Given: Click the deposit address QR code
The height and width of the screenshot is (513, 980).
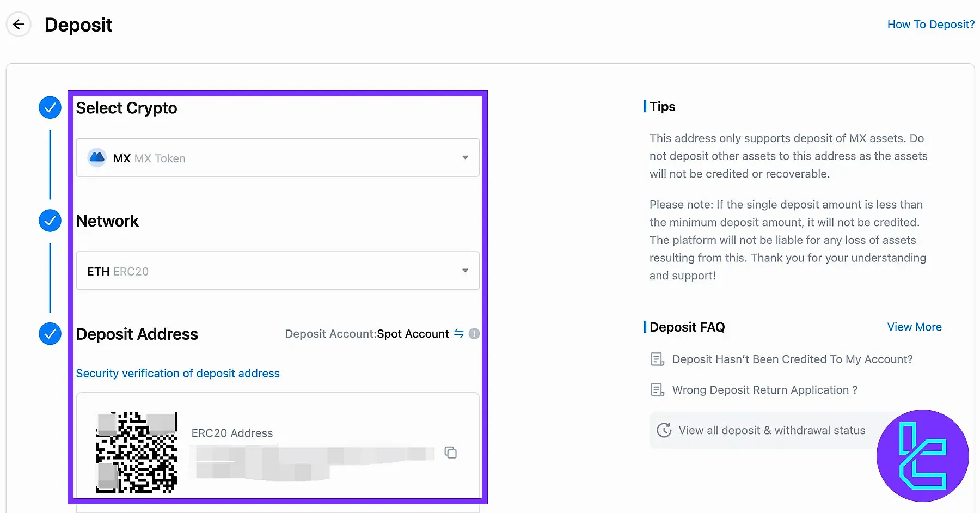Looking at the screenshot, I should [137, 453].
